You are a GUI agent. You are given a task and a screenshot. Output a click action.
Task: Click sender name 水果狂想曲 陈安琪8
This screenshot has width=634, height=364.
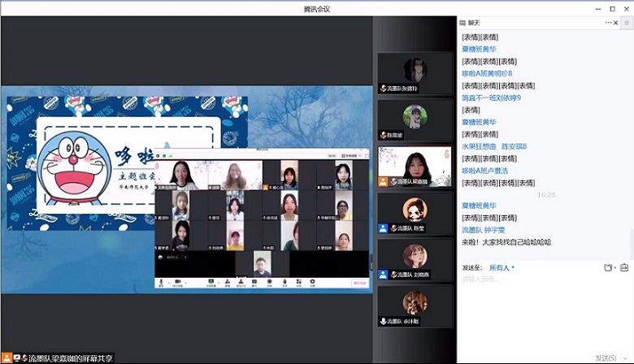(494, 146)
